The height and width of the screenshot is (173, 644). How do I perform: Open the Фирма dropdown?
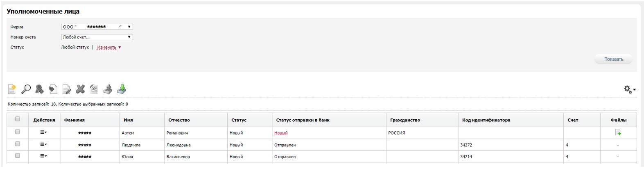click(x=97, y=27)
